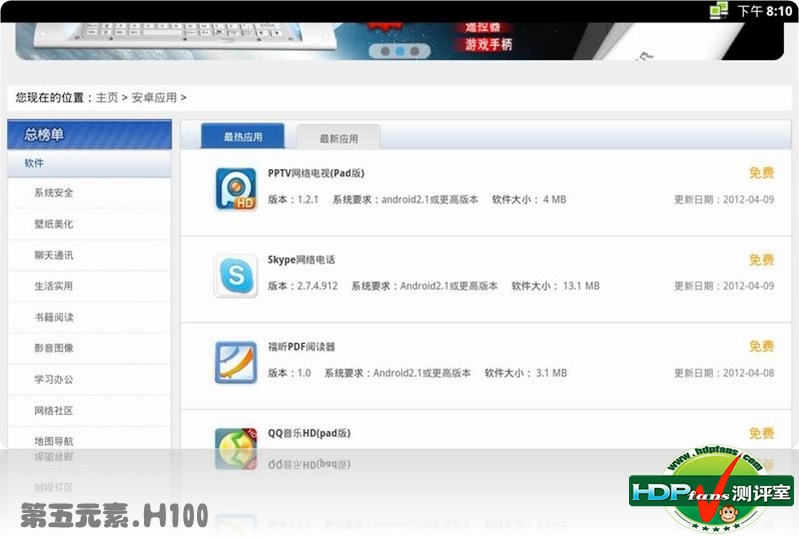Select the 总榜单 header in sidebar
The height and width of the screenshot is (539, 799).
click(90, 134)
